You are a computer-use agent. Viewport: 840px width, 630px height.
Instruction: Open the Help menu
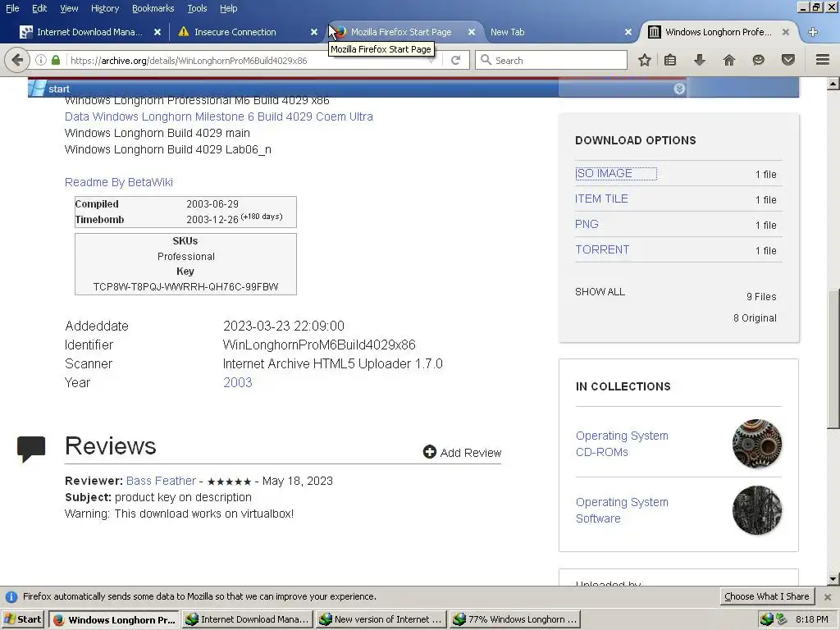228,8
